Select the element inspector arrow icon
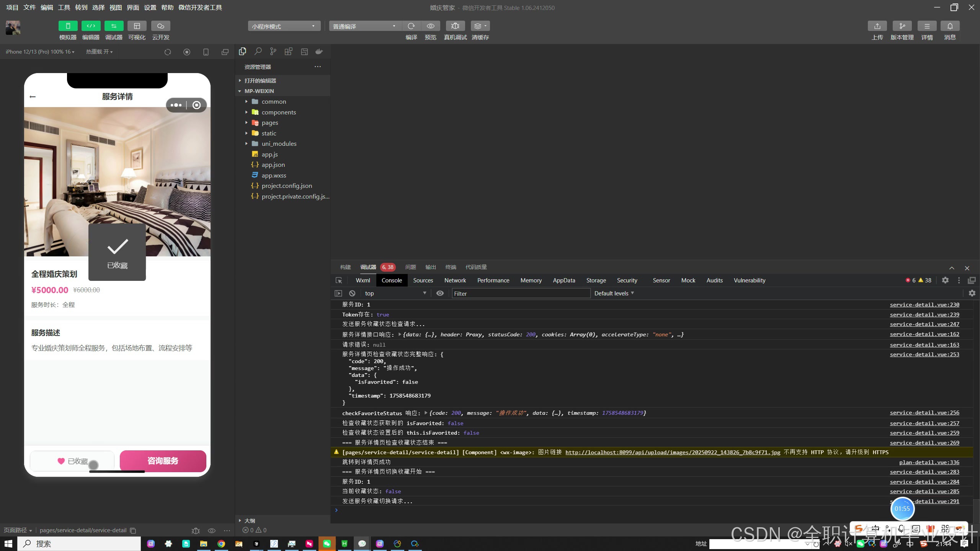Screen dimensions: 980x551 point(339,280)
